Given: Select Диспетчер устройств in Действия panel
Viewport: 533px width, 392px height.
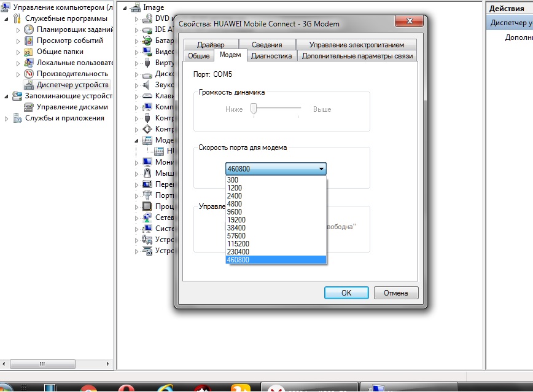Looking at the screenshot, I should coord(510,23).
